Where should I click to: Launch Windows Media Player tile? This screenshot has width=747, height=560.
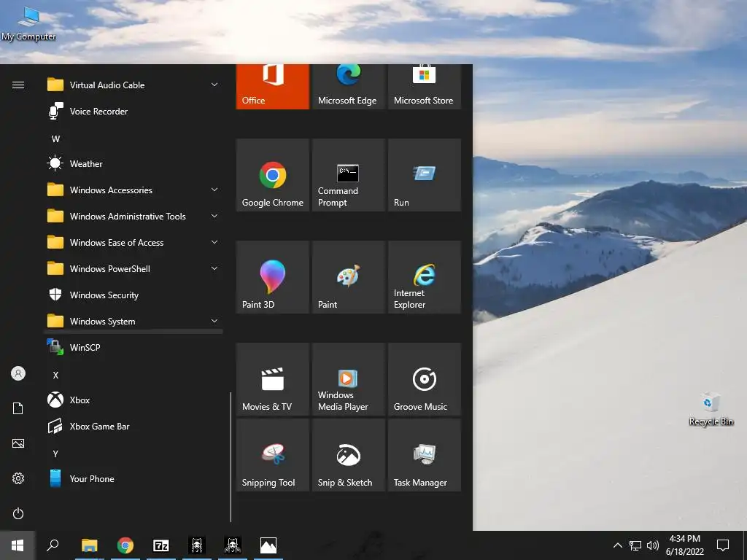tap(348, 379)
